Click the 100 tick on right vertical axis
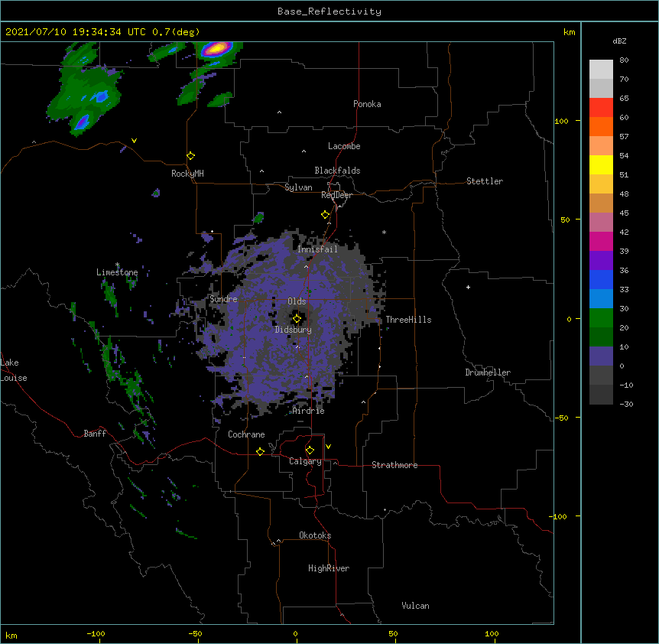This screenshot has height=644, width=659. pyautogui.click(x=561, y=121)
